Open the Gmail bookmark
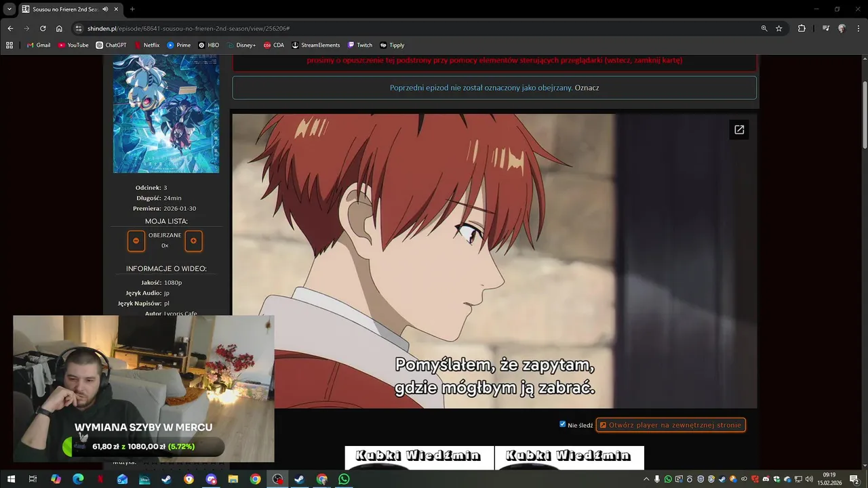Viewport: 868px width, 488px height. [38, 45]
